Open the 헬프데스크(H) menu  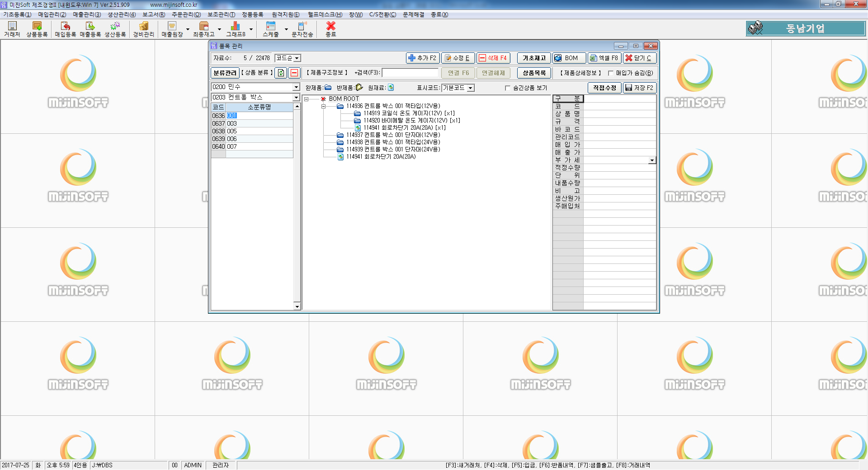pos(325,14)
